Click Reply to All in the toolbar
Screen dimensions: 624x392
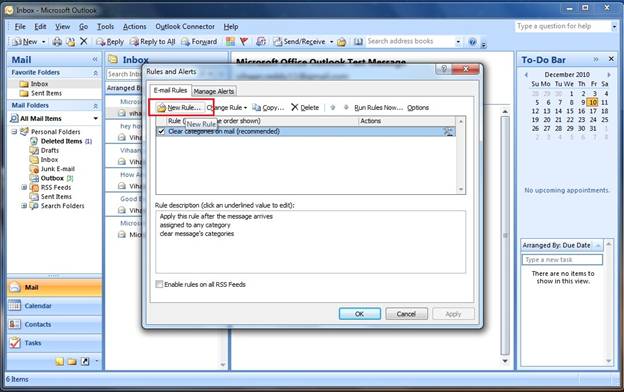(x=153, y=41)
